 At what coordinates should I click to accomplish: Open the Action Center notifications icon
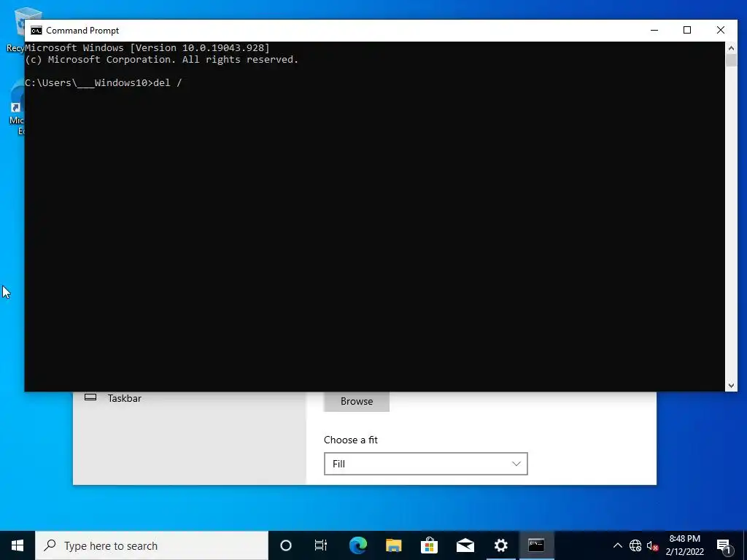(724, 545)
